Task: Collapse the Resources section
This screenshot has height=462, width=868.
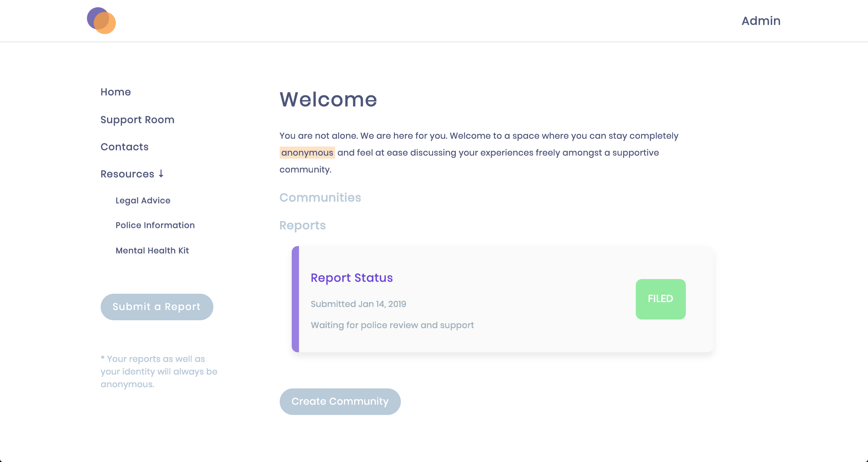Action: [x=127, y=174]
